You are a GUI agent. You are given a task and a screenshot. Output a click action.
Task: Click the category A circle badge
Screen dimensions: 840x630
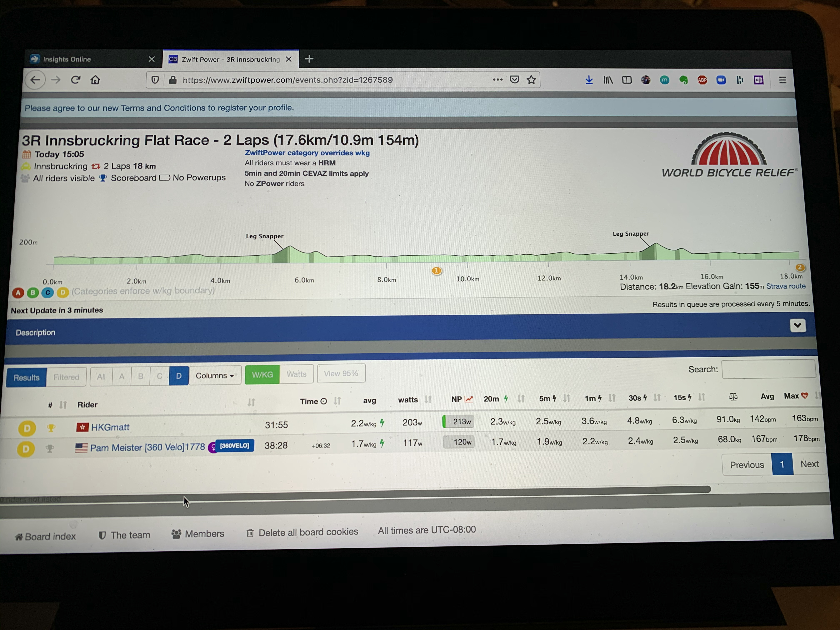(18, 293)
